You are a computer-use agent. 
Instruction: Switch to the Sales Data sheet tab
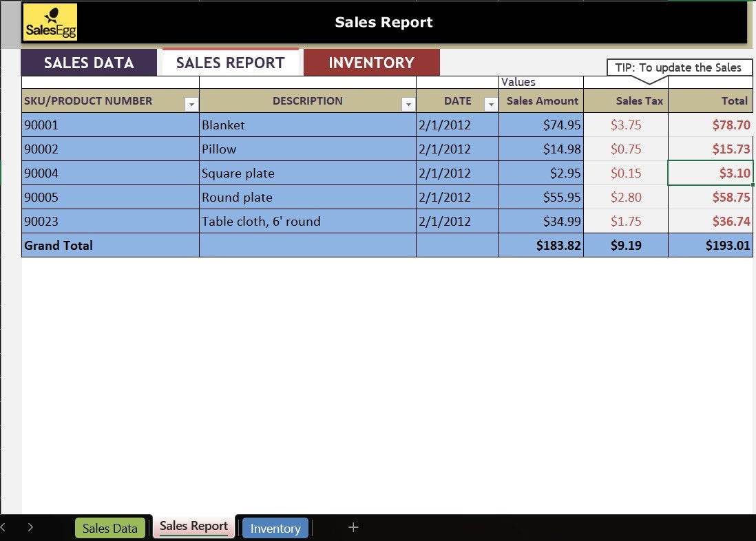click(x=110, y=528)
